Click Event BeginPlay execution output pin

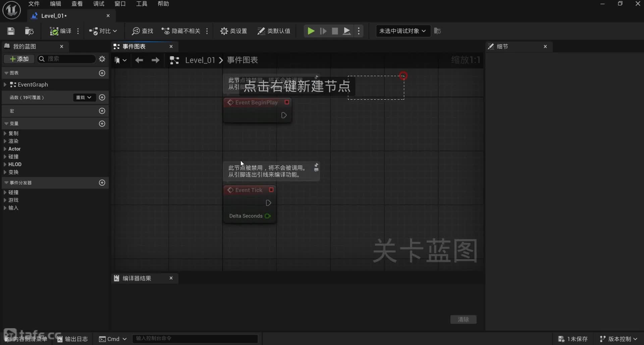pyautogui.click(x=284, y=115)
